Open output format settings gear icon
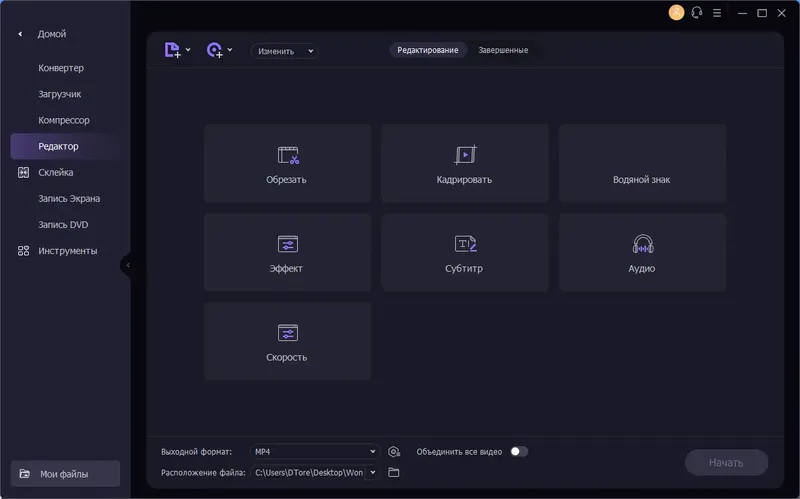 click(394, 452)
